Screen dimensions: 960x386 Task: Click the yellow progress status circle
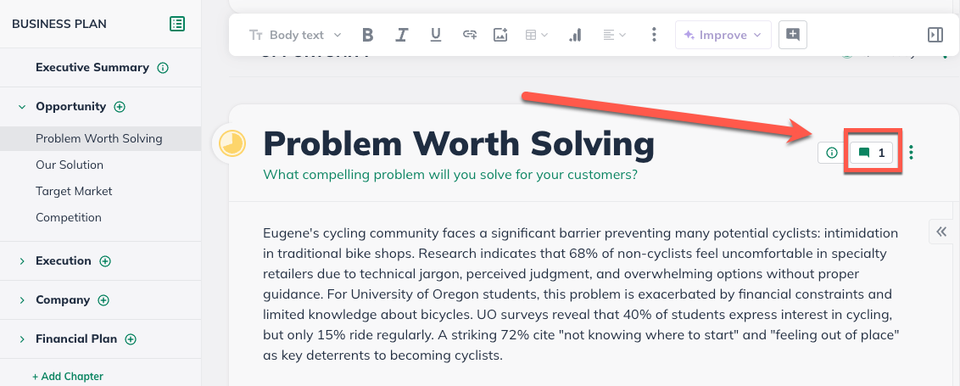click(x=232, y=144)
